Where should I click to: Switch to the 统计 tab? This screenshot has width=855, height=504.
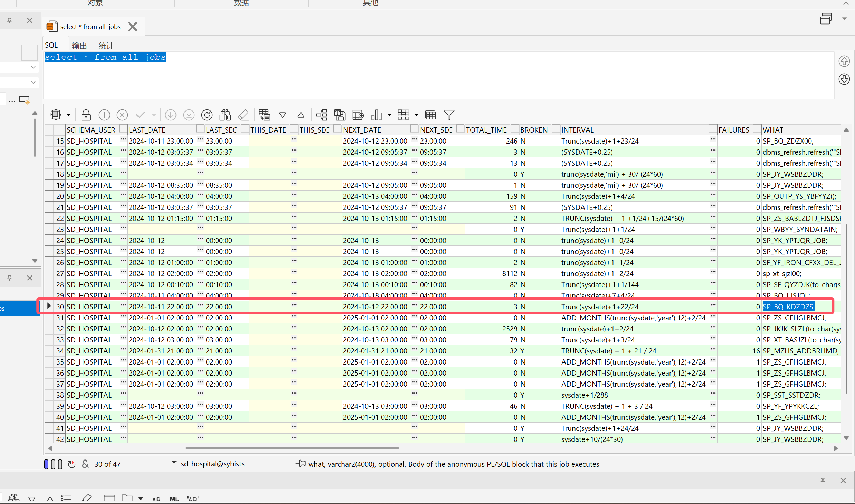tap(106, 46)
